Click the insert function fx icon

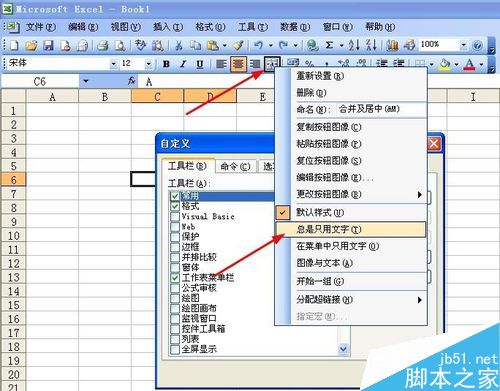point(132,81)
